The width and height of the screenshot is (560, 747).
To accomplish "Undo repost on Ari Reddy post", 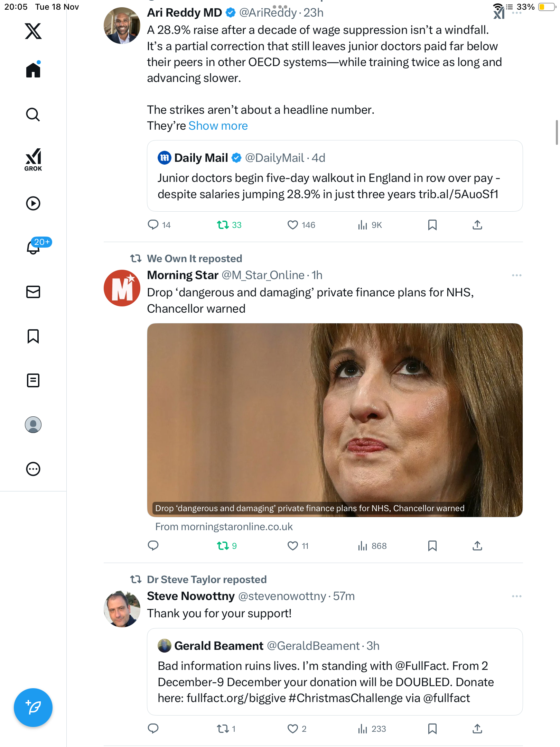I will coord(223,225).
